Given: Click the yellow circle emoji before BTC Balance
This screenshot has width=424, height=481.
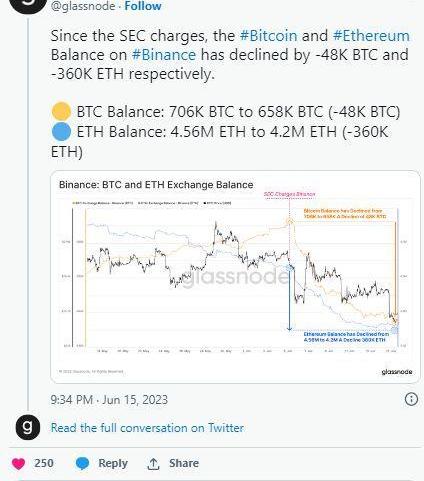Looking at the screenshot, I should click(61, 111).
